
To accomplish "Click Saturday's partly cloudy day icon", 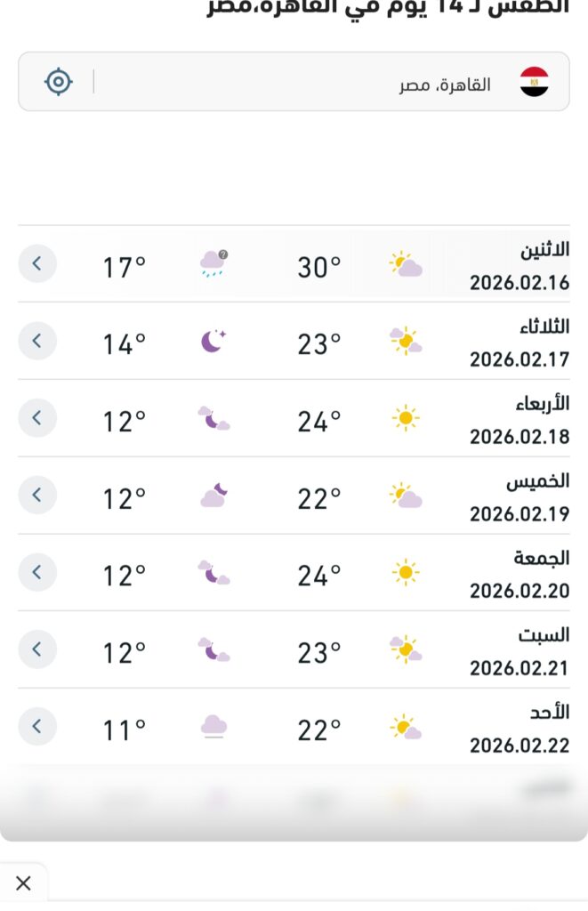I will [406, 650].
